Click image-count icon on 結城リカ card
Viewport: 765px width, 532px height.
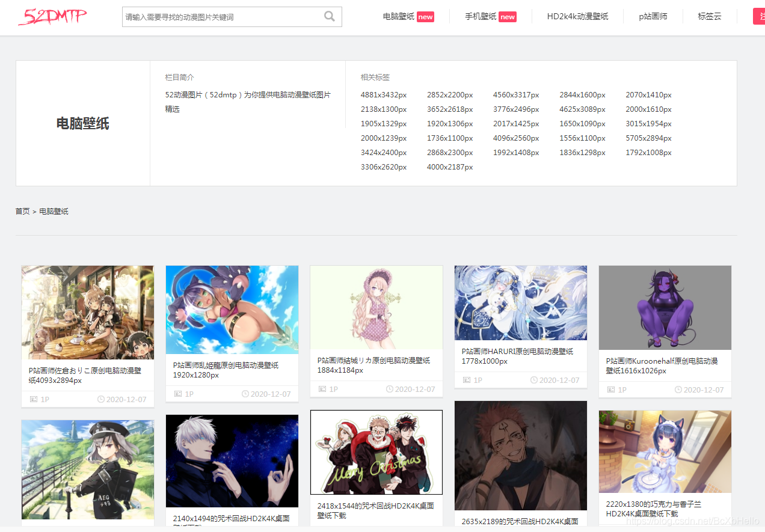click(x=322, y=389)
